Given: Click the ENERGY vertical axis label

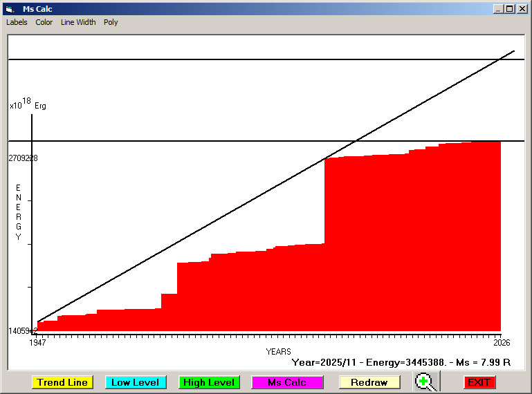Looking at the screenshot, I should coord(19,212).
